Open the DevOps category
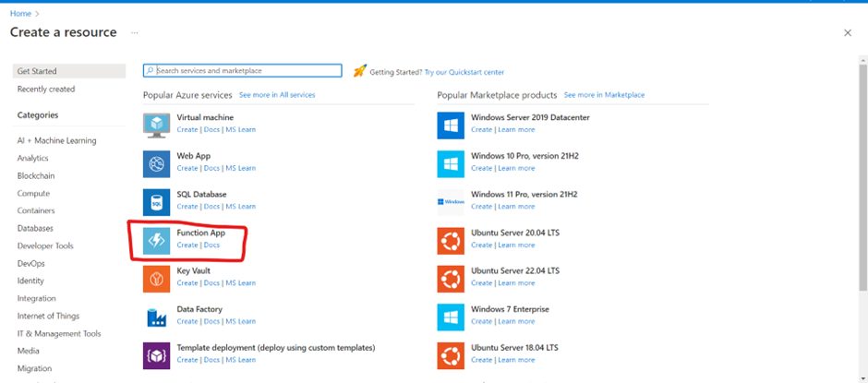The image size is (868, 383). click(x=31, y=263)
